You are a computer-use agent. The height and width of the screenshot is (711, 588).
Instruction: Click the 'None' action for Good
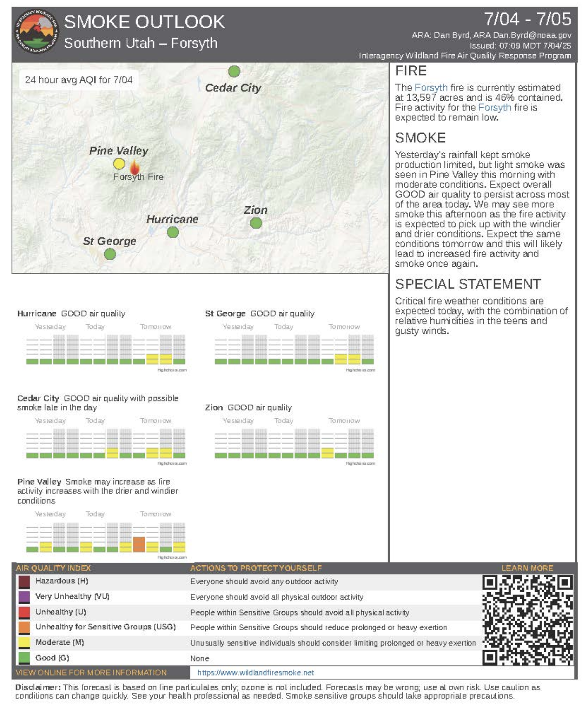tap(200, 658)
